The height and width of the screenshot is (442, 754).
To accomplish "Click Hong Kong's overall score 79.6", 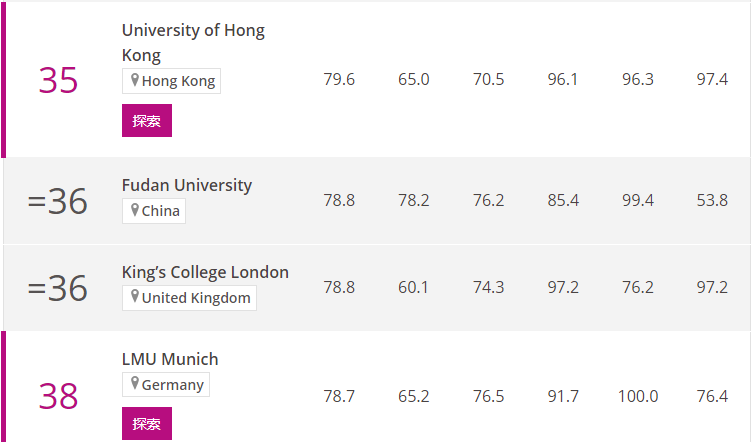I will pos(339,79).
